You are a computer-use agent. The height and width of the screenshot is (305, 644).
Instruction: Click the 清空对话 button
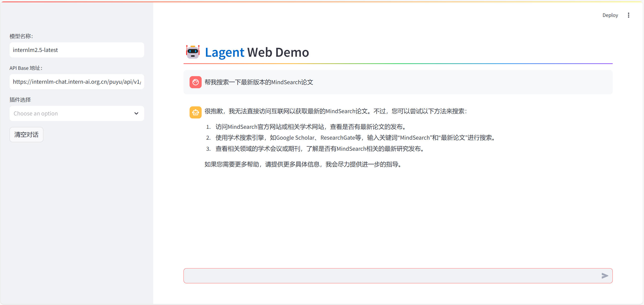pos(26,135)
